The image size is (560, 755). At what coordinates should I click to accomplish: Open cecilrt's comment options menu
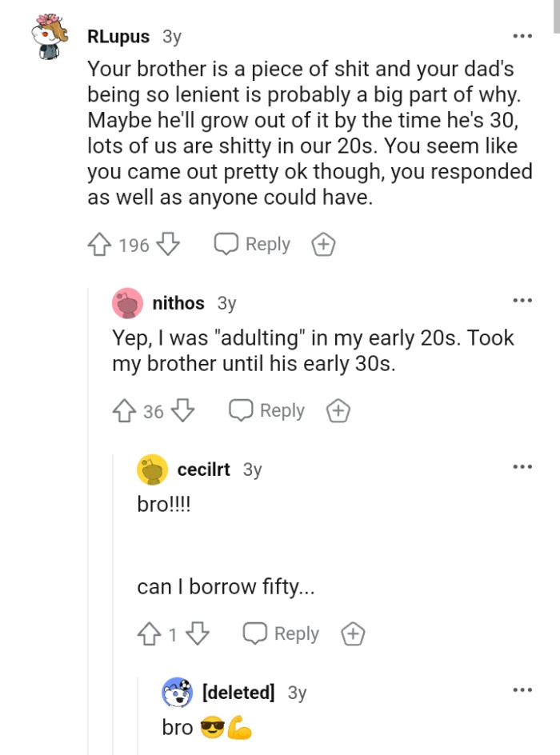click(522, 466)
